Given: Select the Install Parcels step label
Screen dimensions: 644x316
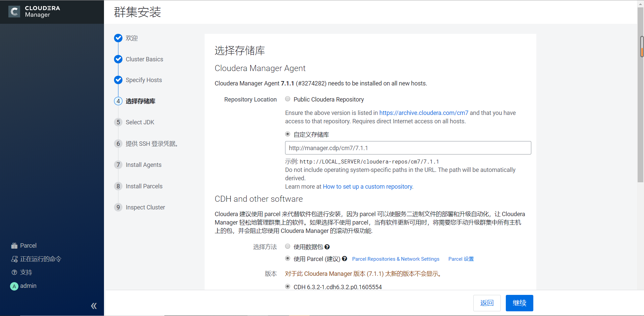Looking at the screenshot, I should tap(144, 186).
